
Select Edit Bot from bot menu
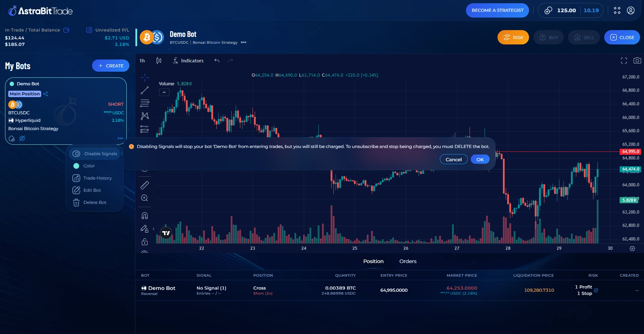(95, 190)
